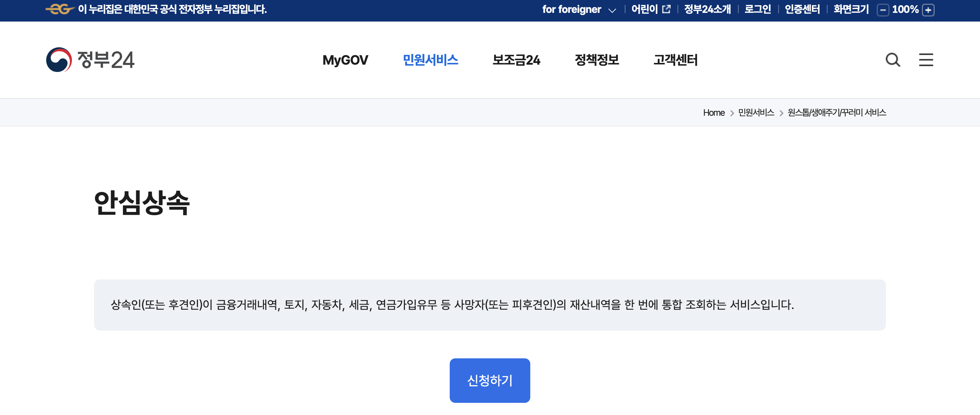Screen dimensions: 980x415
Task: Open the 인증센터 link
Action: (x=802, y=9)
